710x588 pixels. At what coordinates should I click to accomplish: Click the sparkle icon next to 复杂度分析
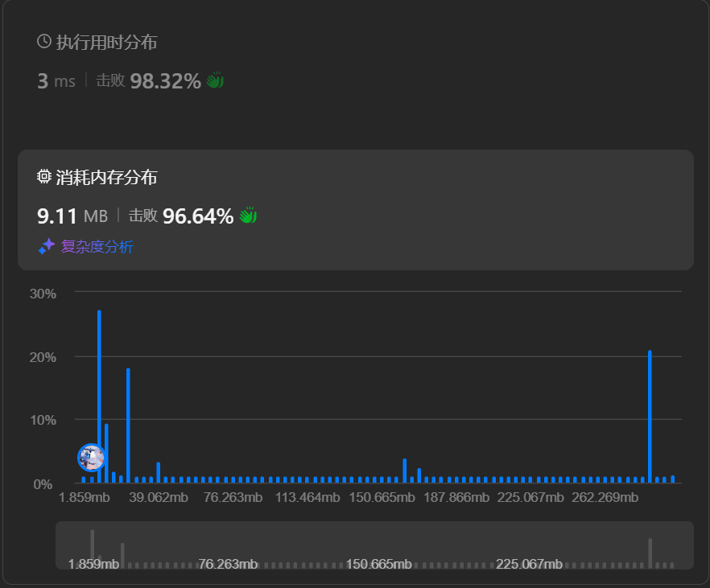[x=46, y=246]
